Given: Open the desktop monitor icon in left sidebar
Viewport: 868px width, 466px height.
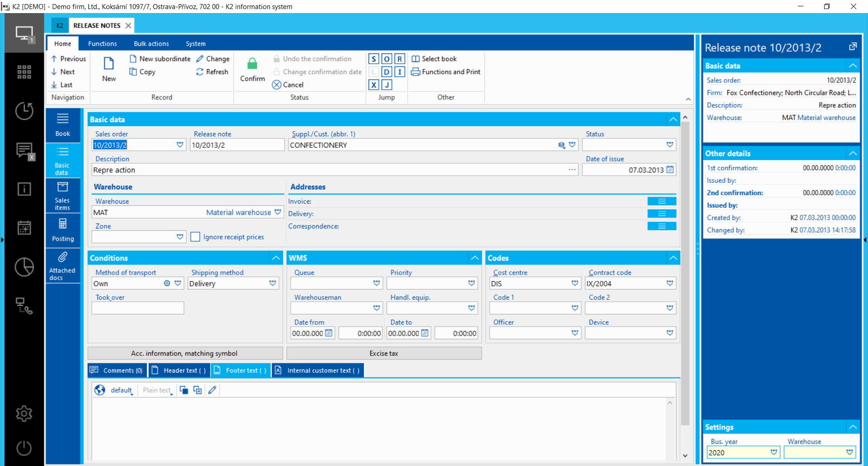Looking at the screenshot, I should 24,33.
